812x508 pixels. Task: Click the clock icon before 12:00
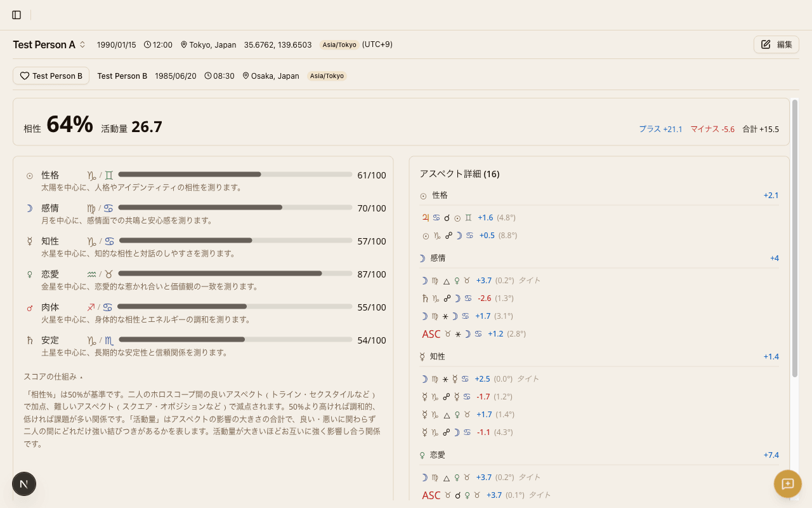tap(147, 44)
